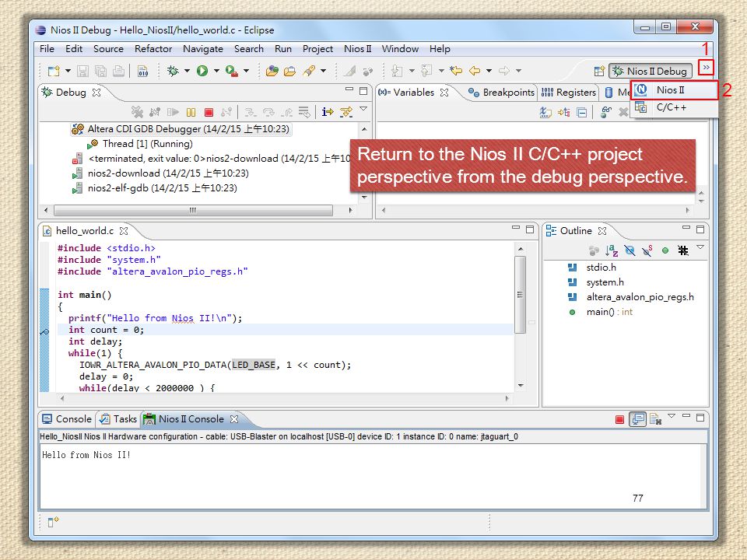Click the scroll down arrow of the editor
Image resolution: width=747 pixels, height=560 pixels.
[521, 385]
